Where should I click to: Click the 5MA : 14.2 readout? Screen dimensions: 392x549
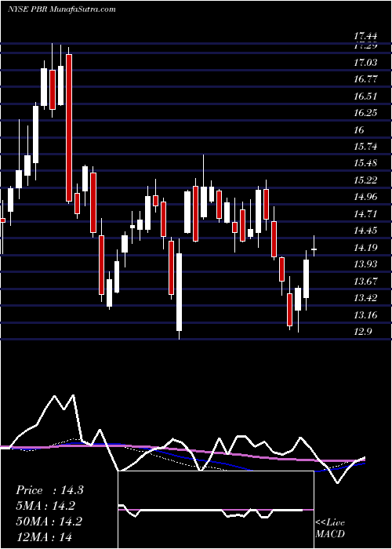coord(45,506)
